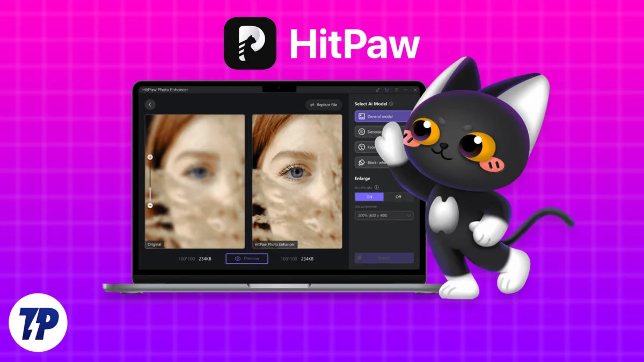The width and height of the screenshot is (644, 362).
Task: Select the Face model option
Action: point(370,147)
